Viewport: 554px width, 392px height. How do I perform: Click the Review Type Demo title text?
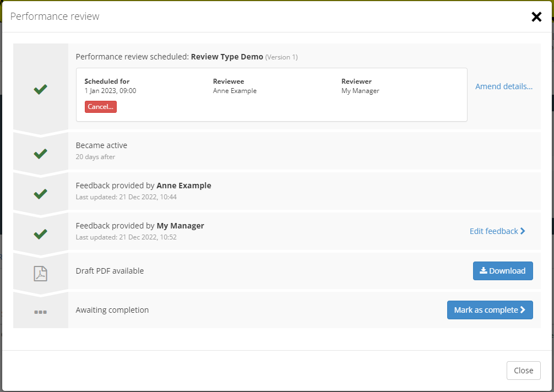(227, 57)
